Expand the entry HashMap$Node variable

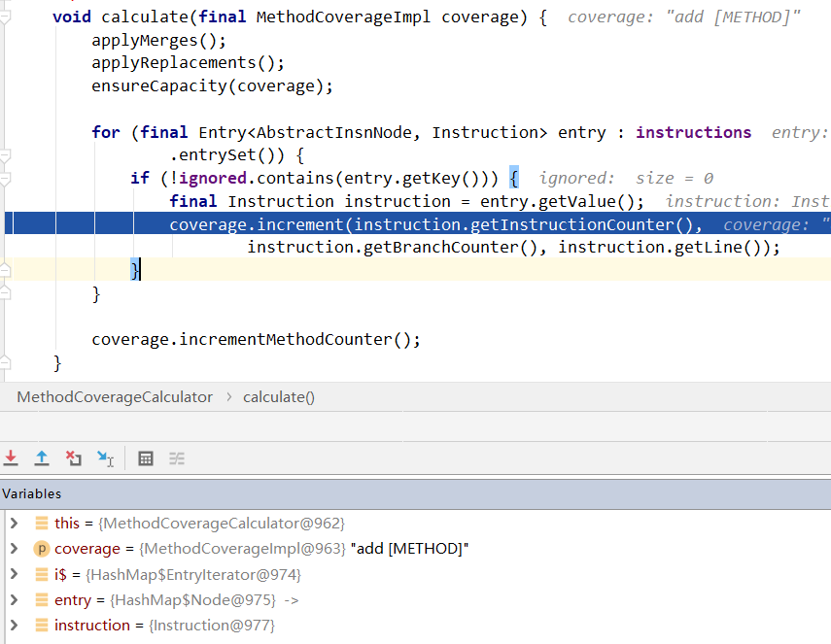point(14,599)
